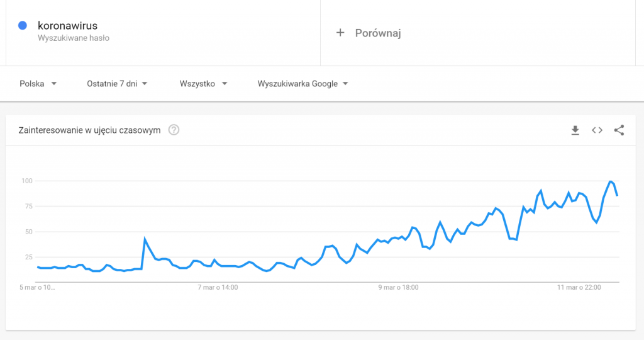The width and height of the screenshot is (644, 340).
Task: Click the embed code icon
Action: pos(597,130)
